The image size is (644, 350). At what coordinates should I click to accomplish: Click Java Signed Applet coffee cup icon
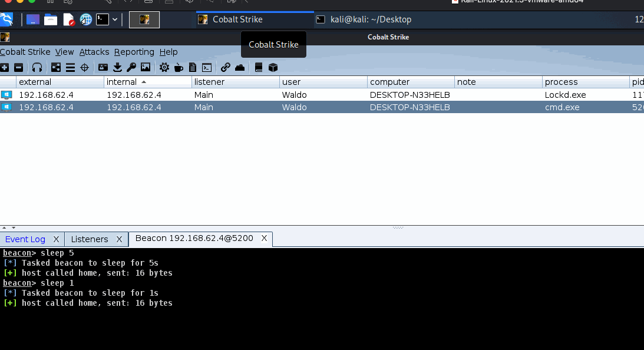[179, 67]
